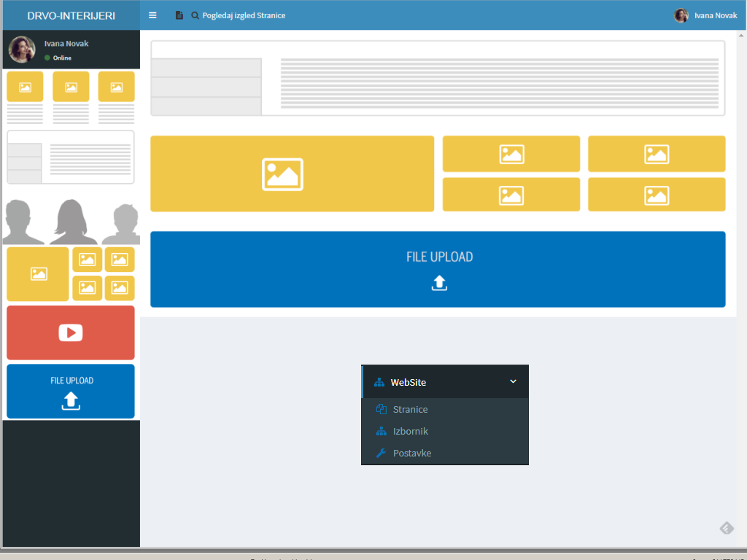Open Ivana Novak user menu in top bar
The image size is (747, 560).
[705, 15]
